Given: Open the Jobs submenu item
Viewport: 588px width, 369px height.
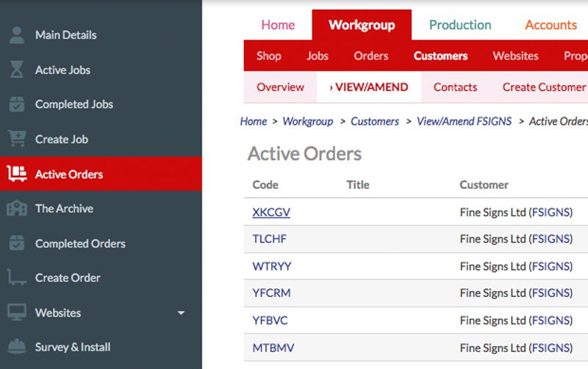Looking at the screenshot, I should point(318,56).
